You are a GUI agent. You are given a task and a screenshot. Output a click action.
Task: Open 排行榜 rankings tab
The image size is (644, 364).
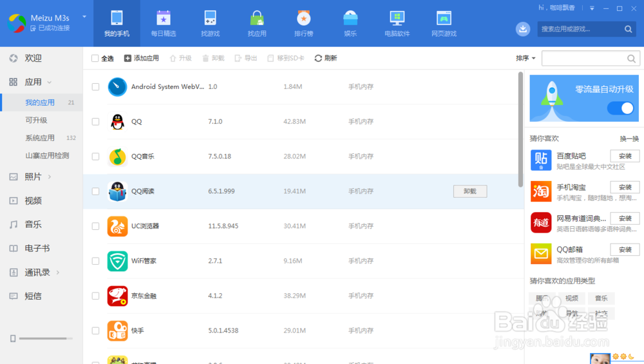(304, 23)
